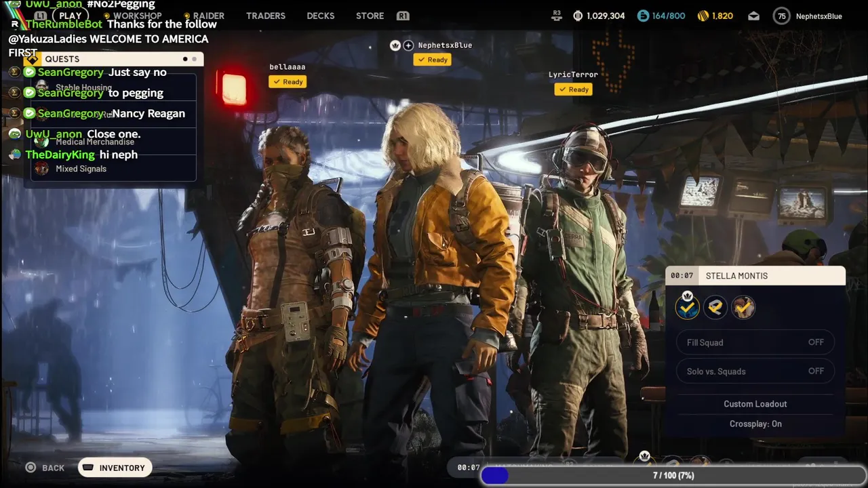Open the INVENTORY button
The image size is (868, 488).
(x=115, y=468)
